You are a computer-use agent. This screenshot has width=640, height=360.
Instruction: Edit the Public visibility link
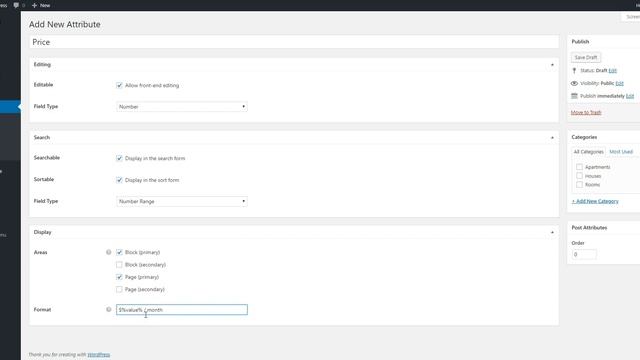(619, 83)
